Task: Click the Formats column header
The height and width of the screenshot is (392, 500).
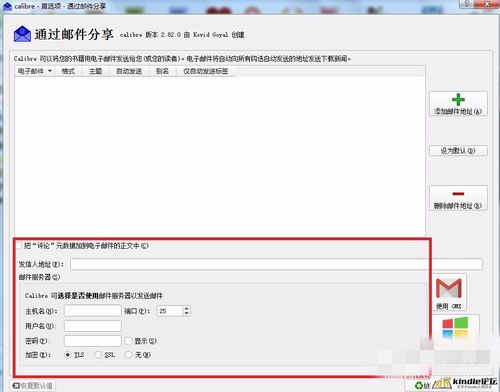Action: coord(68,71)
